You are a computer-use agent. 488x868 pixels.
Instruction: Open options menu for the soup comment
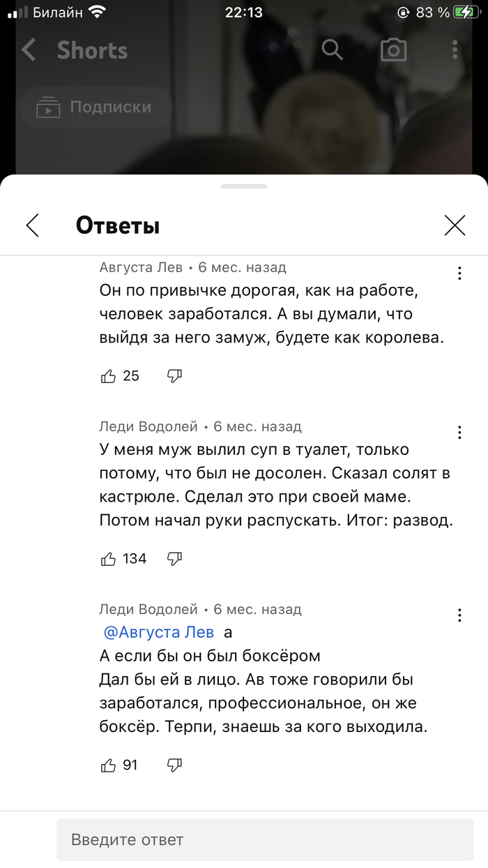tap(459, 433)
